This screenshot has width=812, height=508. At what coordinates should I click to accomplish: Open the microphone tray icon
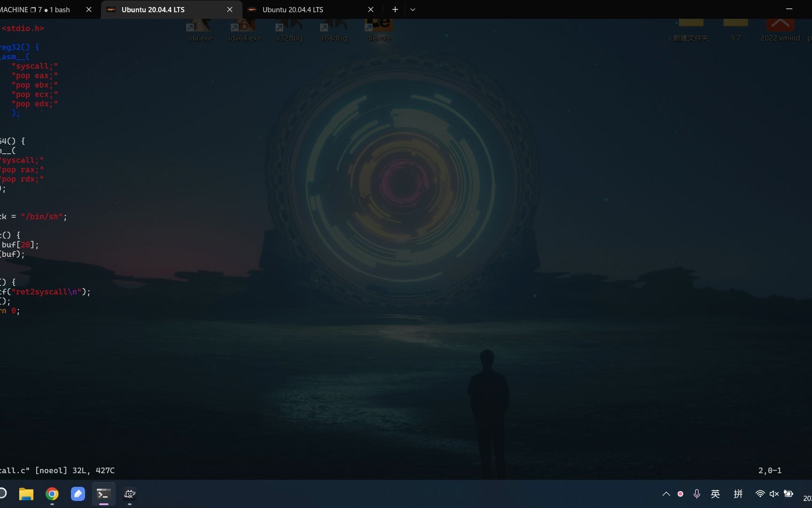pos(697,494)
